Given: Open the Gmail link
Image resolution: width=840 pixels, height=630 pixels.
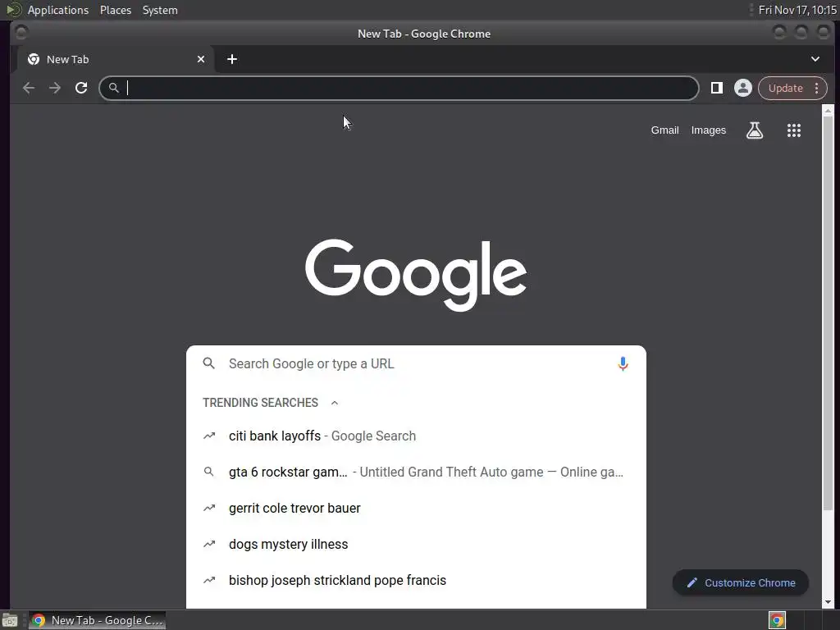Looking at the screenshot, I should [x=664, y=130].
